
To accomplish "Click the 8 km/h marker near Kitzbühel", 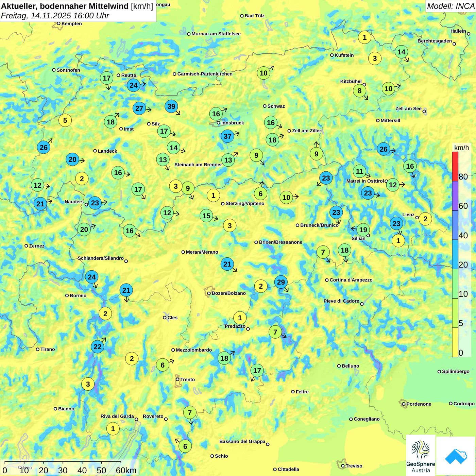I will click(359, 91).
